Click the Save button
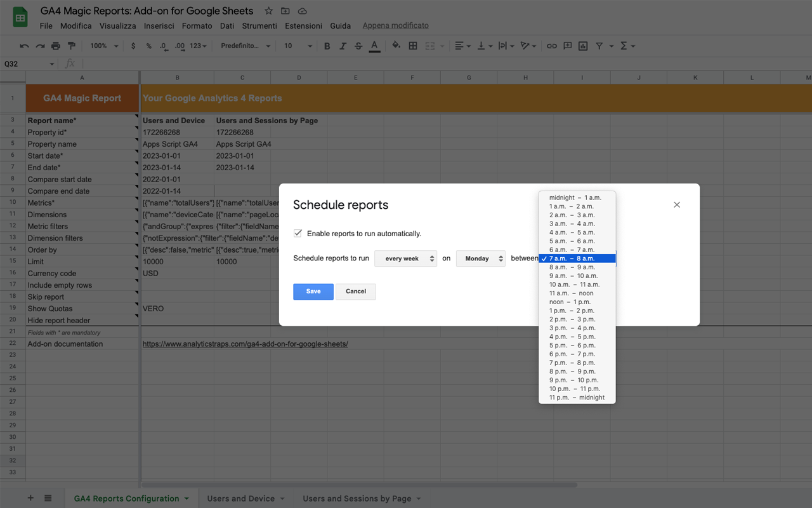The image size is (812, 508). pos(313,291)
